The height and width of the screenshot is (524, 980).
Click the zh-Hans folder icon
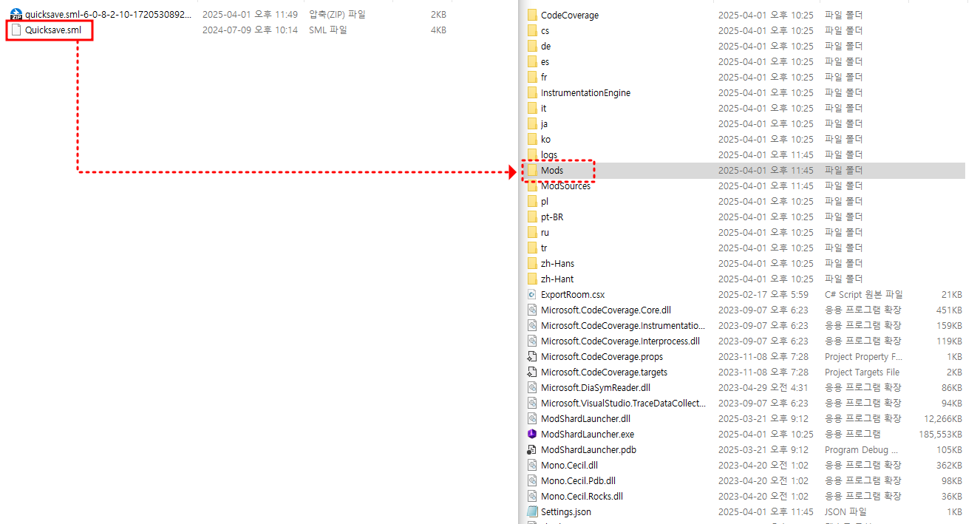point(532,263)
